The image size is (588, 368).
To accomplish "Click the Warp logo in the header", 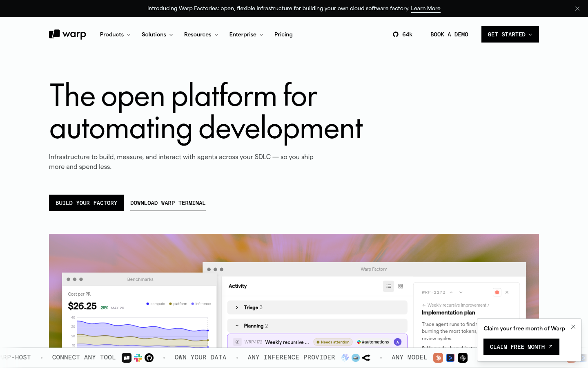I will [67, 34].
